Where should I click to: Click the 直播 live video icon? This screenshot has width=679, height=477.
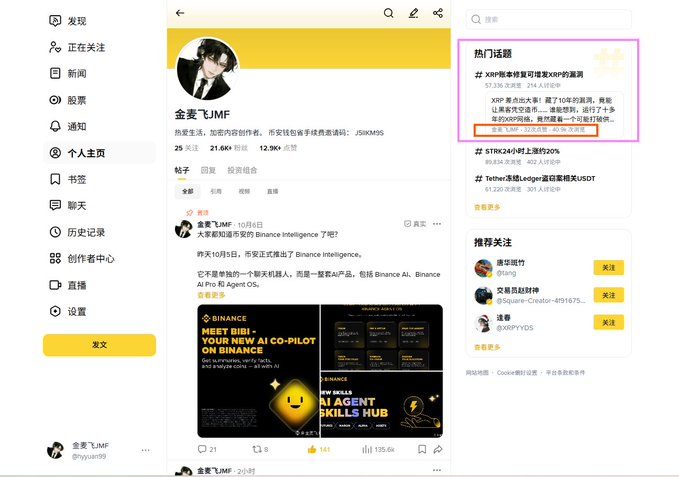[x=55, y=285]
